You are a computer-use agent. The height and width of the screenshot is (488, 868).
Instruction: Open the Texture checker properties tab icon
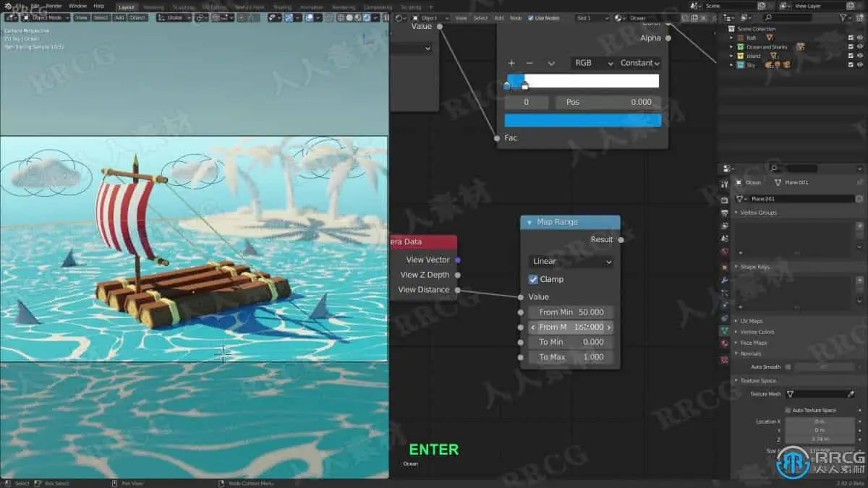click(x=724, y=359)
